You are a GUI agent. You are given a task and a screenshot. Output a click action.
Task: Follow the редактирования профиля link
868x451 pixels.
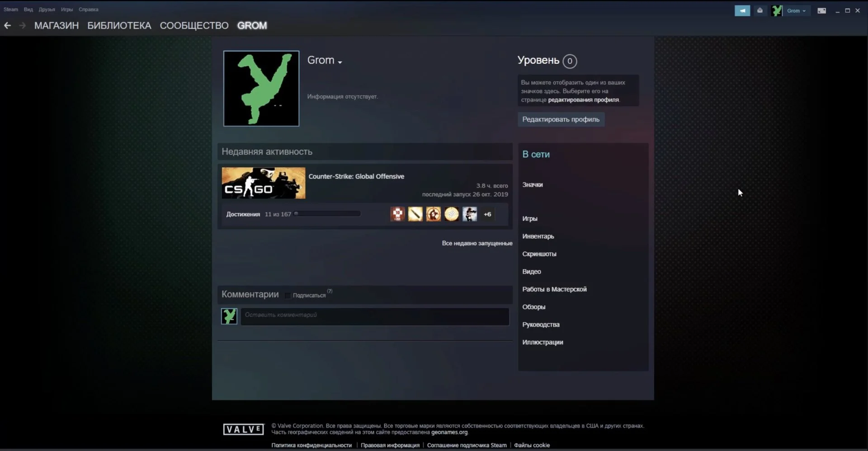pyautogui.click(x=584, y=100)
